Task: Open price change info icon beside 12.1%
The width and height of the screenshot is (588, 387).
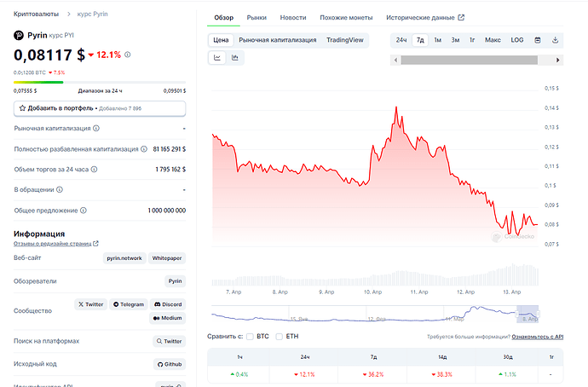Action: click(x=128, y=55)
